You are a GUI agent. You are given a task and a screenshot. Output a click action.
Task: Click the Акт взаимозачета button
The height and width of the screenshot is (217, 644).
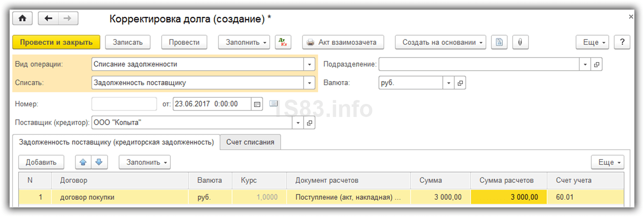tap(343, 42)
